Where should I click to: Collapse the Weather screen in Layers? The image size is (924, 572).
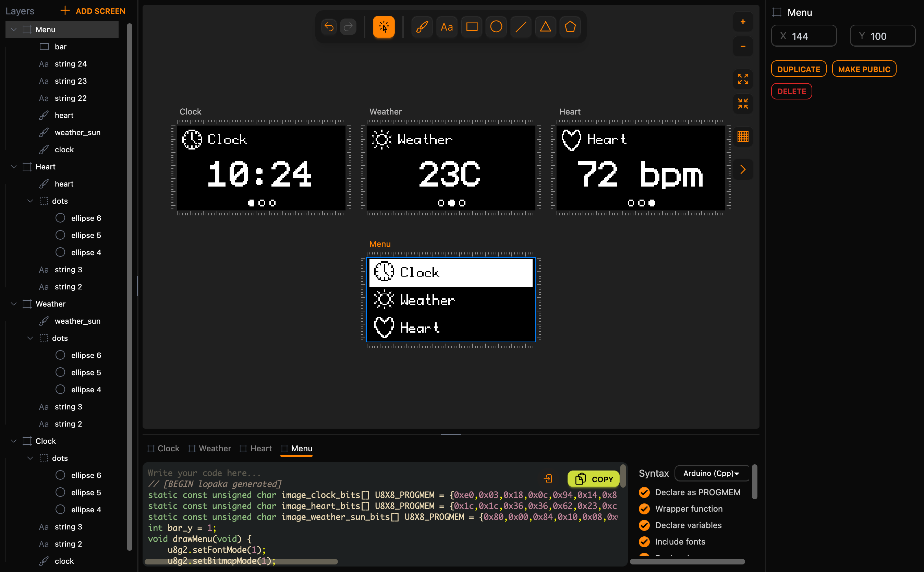coord(14,304)
